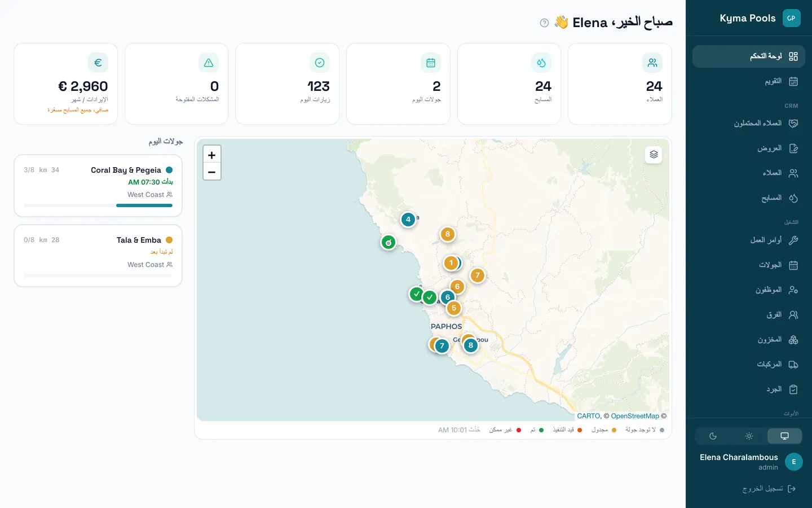Click the الفرق teams icon

793,315
